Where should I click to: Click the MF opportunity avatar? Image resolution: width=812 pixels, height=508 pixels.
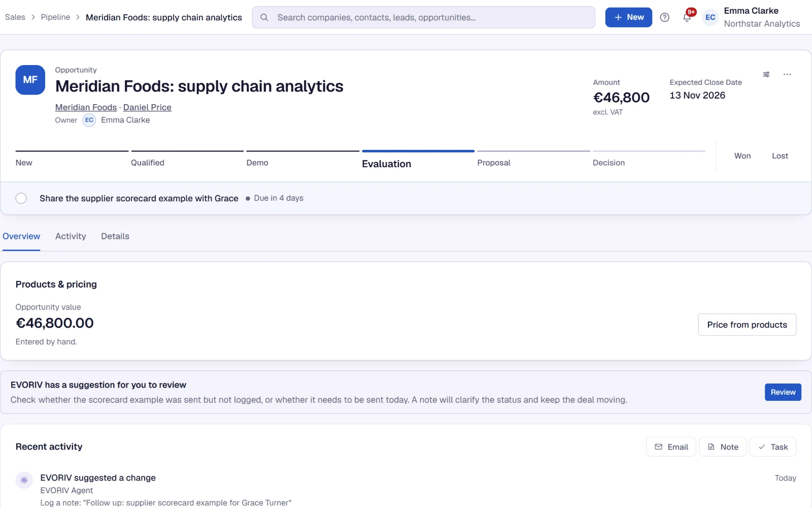(30, 80)
